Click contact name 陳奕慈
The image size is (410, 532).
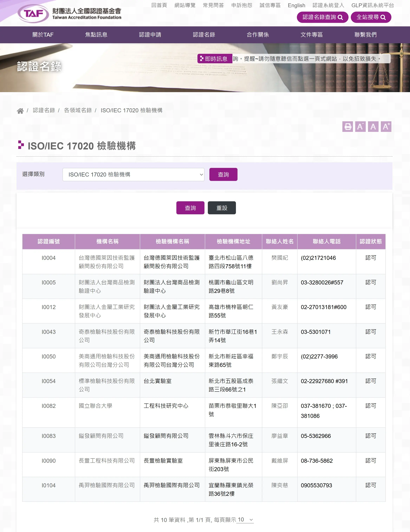click(x=280, y=485)
